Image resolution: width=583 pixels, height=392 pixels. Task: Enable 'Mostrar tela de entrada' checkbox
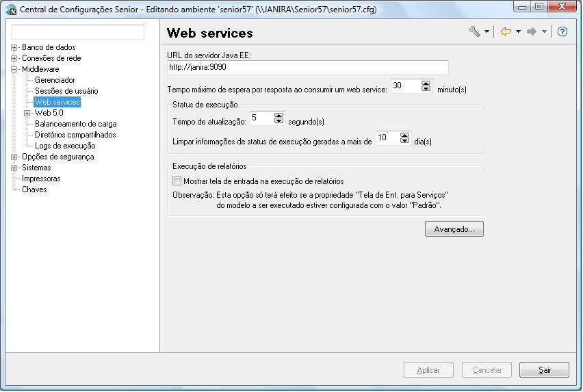pyautogui.click(x=177, y=181)
